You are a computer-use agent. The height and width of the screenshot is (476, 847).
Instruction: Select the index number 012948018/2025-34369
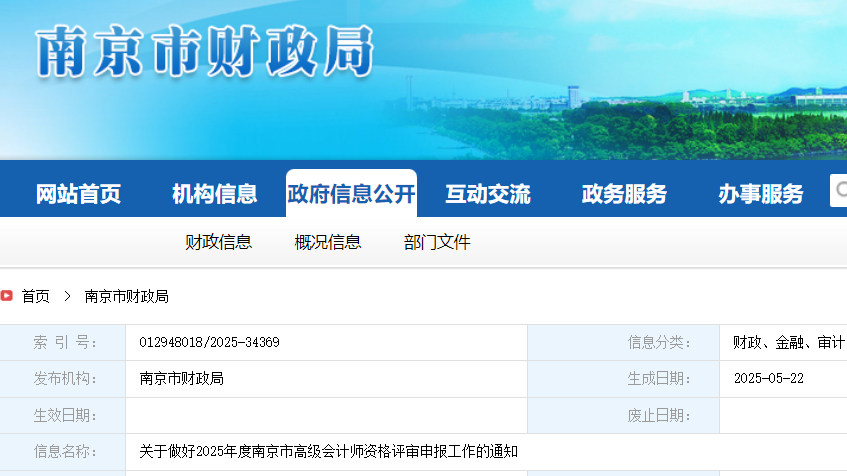(209, 342)
